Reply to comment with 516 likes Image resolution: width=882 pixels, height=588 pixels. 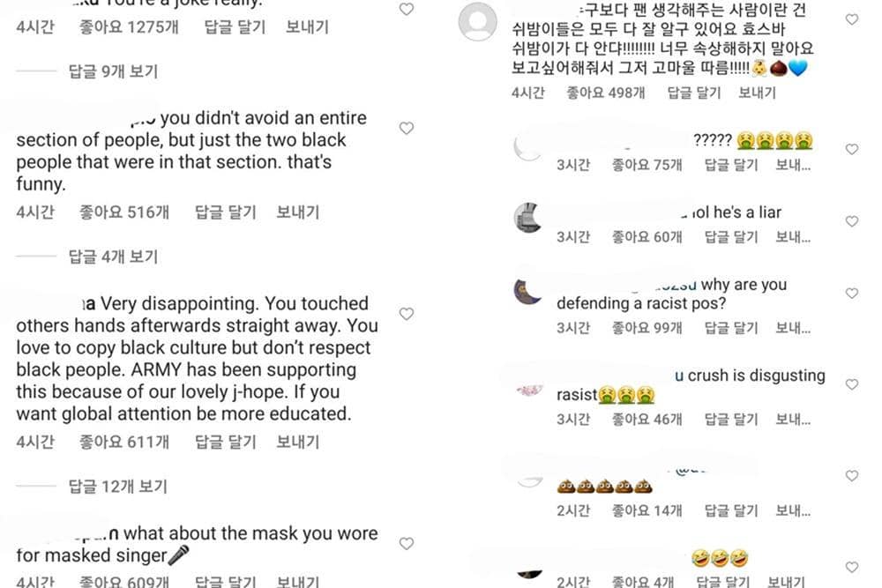(x=225, y=212)
